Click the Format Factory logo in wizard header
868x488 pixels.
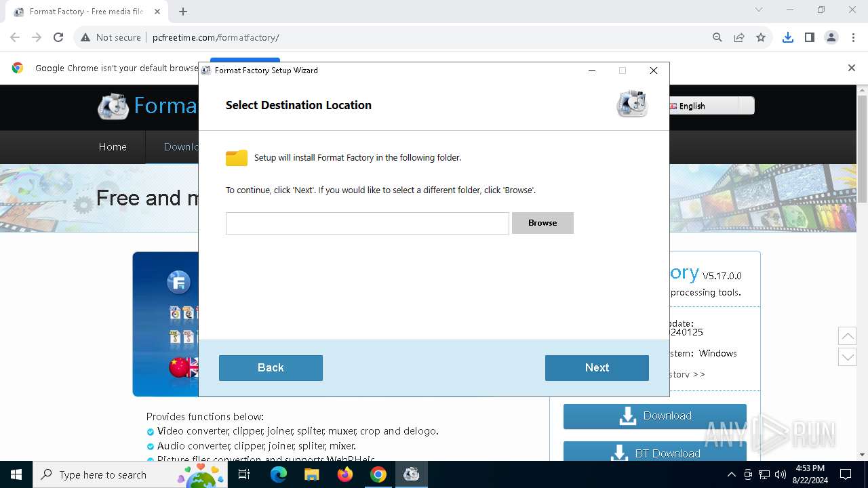632,104
